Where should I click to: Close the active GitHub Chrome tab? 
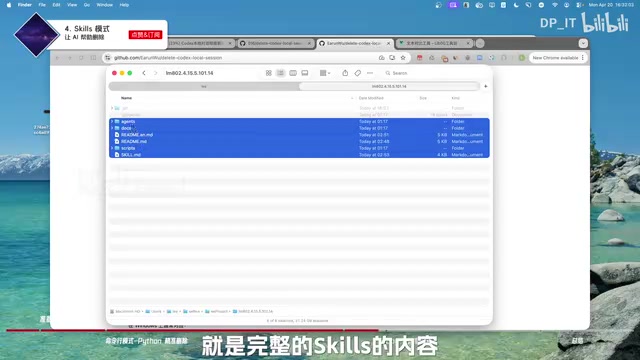(x=388, y=43)
